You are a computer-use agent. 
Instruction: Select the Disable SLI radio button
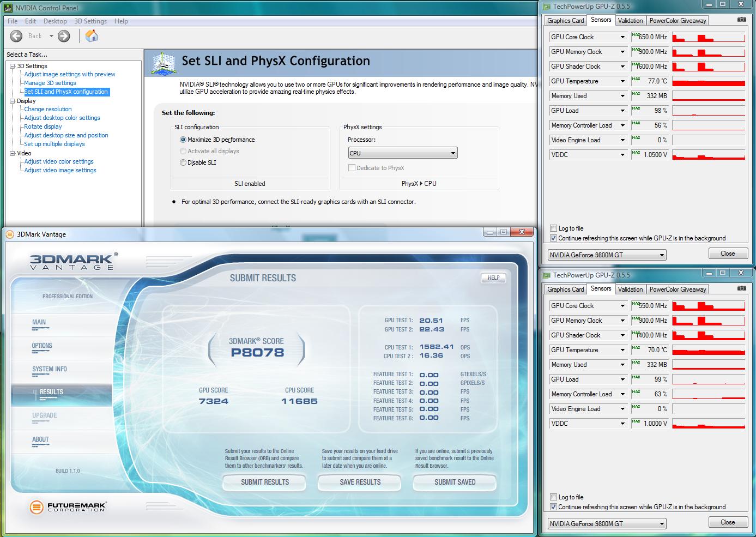point(183,162)
